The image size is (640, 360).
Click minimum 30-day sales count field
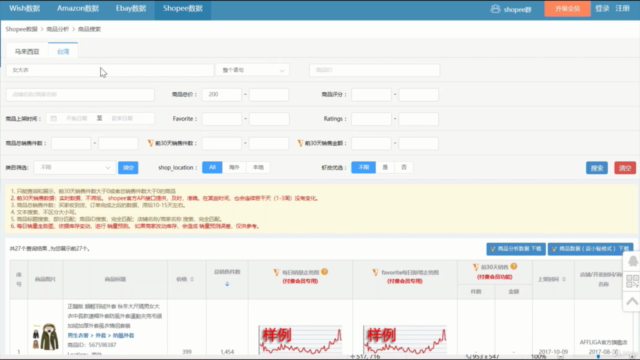222,143
